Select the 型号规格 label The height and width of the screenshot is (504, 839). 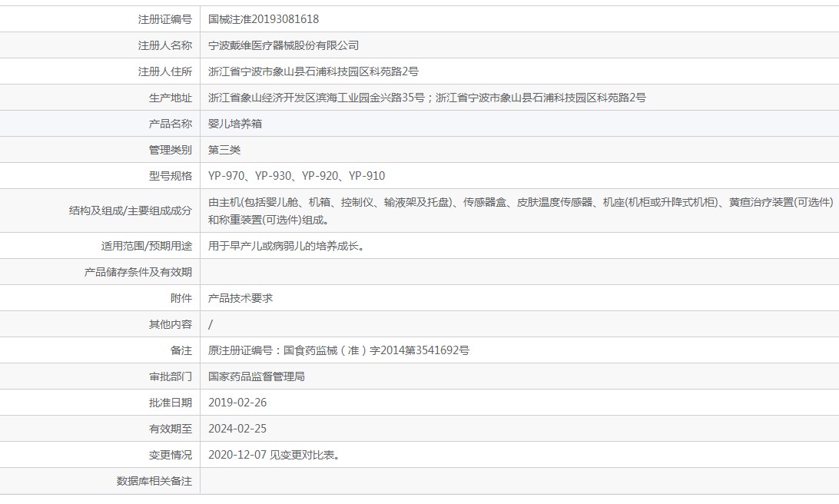tap(170, 176)
